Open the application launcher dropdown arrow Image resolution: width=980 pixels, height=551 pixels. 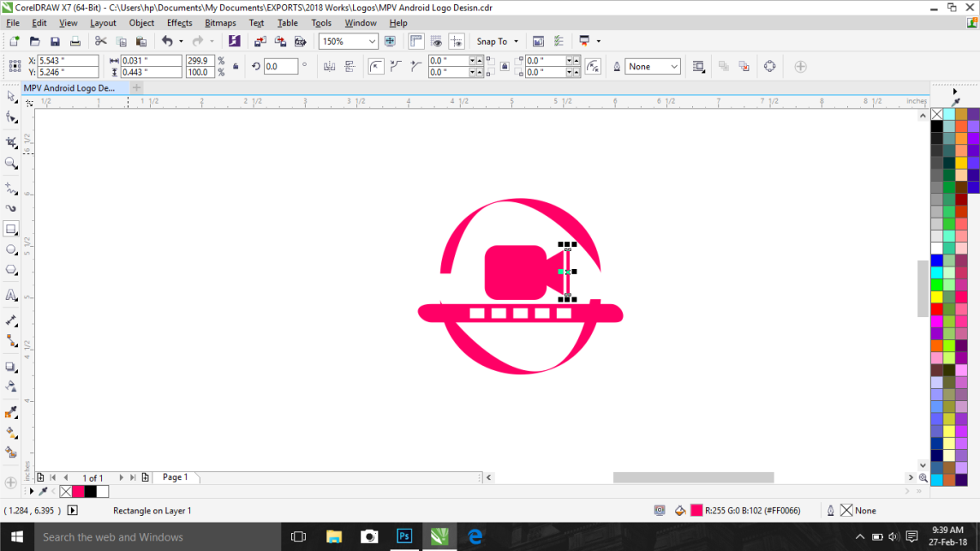click(598, 41)
